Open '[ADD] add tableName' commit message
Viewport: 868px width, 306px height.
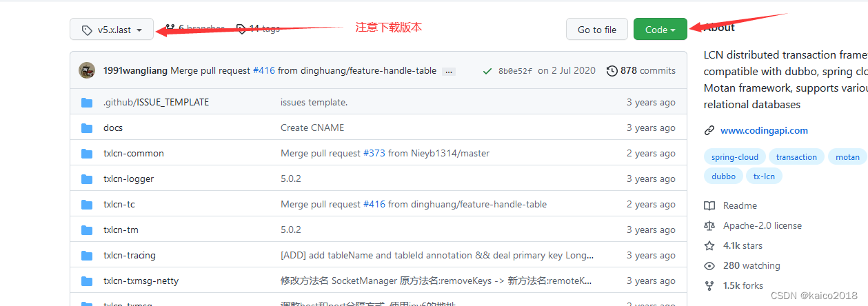point(436,255)
